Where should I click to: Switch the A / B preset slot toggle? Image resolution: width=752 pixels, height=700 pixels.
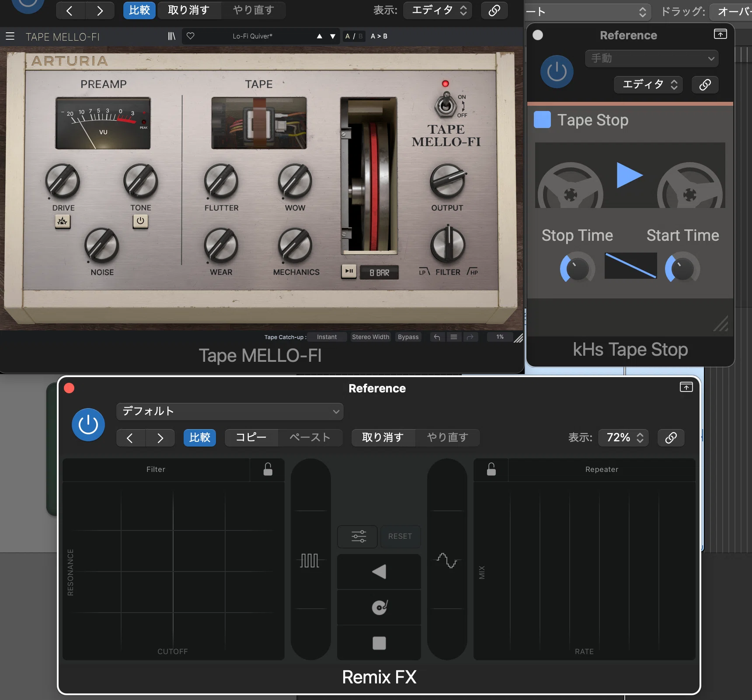tap(354, 36)
